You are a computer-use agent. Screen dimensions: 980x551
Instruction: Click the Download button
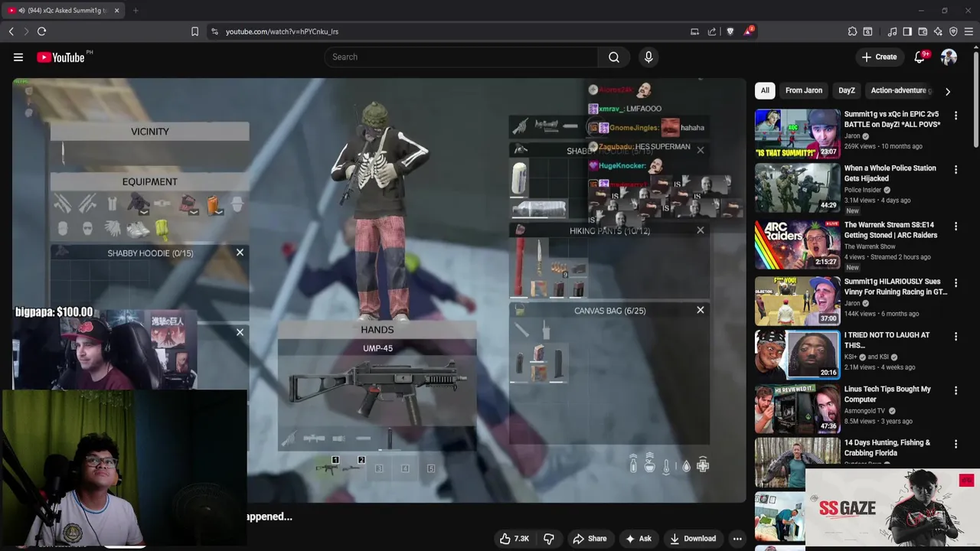693,539
